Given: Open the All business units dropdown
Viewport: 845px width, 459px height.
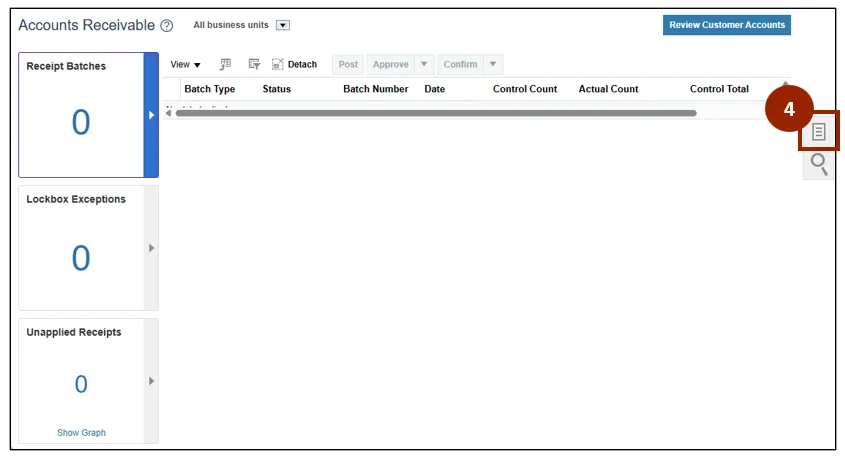Looking at the screenshot, I should click(282, 25).
